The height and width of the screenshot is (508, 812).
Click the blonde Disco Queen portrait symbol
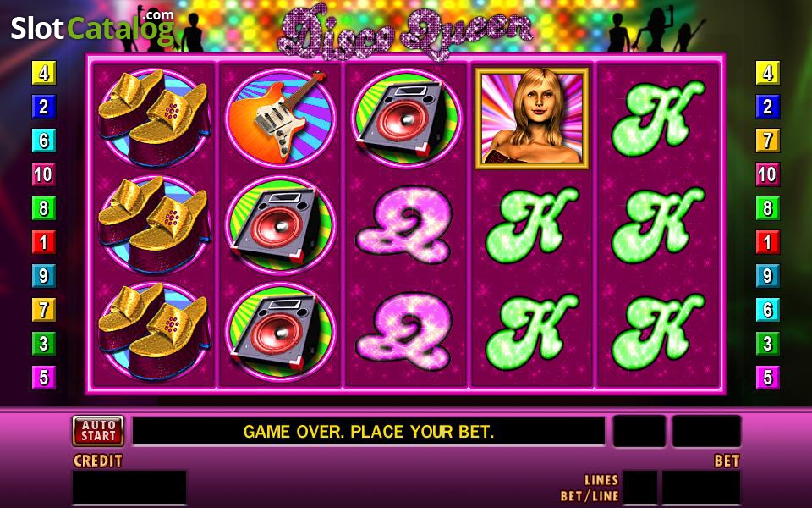tap(532, 119)
